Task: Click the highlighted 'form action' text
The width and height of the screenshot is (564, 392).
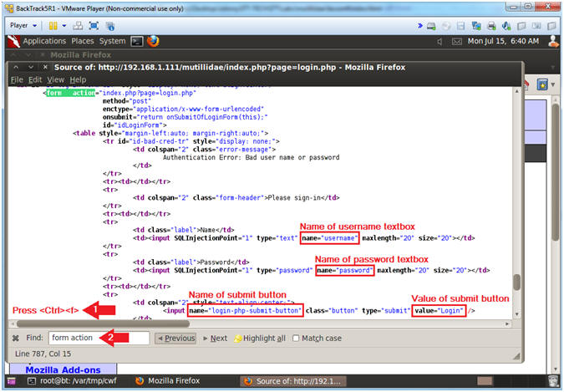Action: tap(71, 93)
